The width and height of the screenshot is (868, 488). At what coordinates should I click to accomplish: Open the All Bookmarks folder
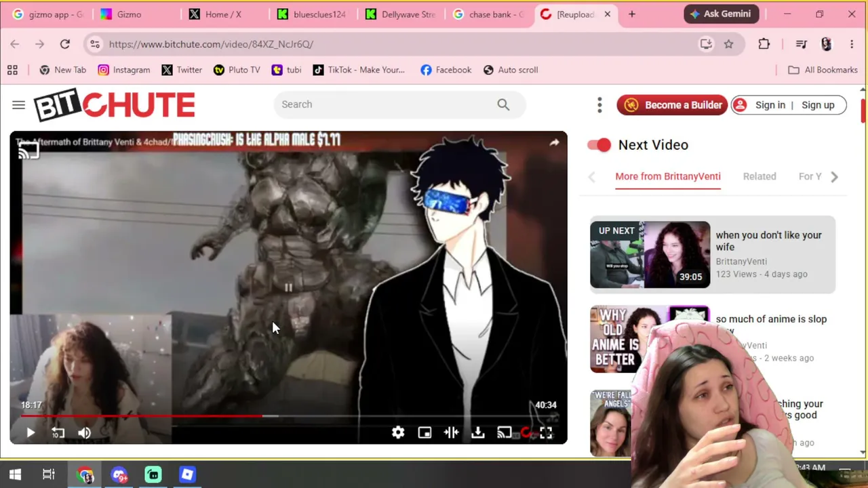pos(823,70)
